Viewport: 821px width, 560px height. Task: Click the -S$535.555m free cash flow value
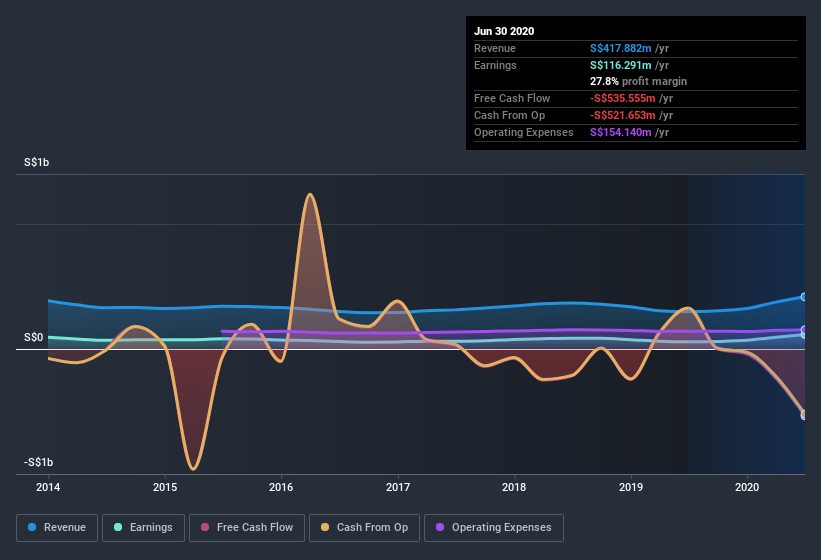pos(623,98)
